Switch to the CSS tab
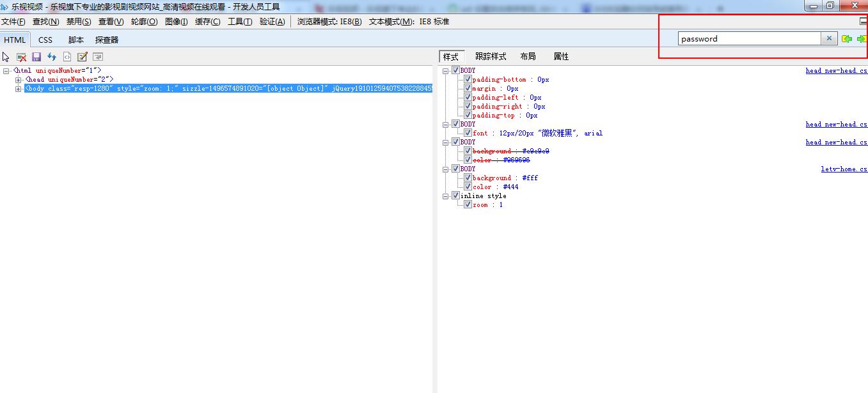This screenshot has height=393, width=868. [x=45, y=40]
